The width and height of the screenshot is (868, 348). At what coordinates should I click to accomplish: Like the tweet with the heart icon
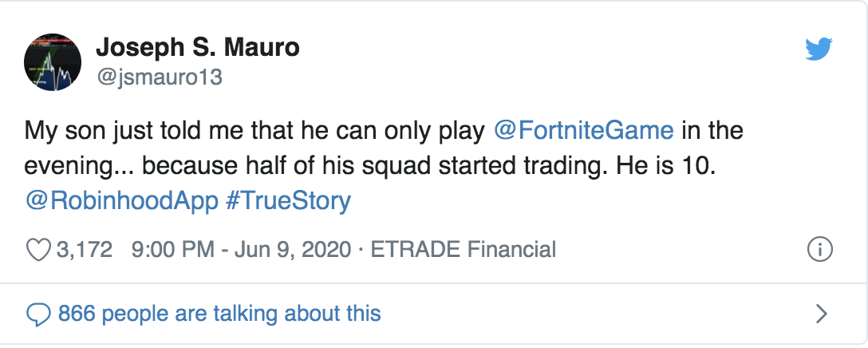click(x=38, y=250)
